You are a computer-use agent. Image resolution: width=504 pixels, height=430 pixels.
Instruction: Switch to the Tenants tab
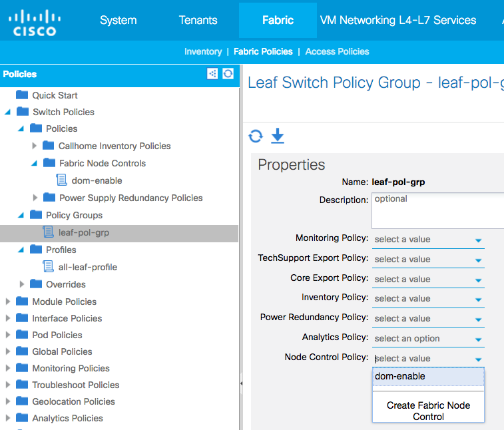click(198, 20)
